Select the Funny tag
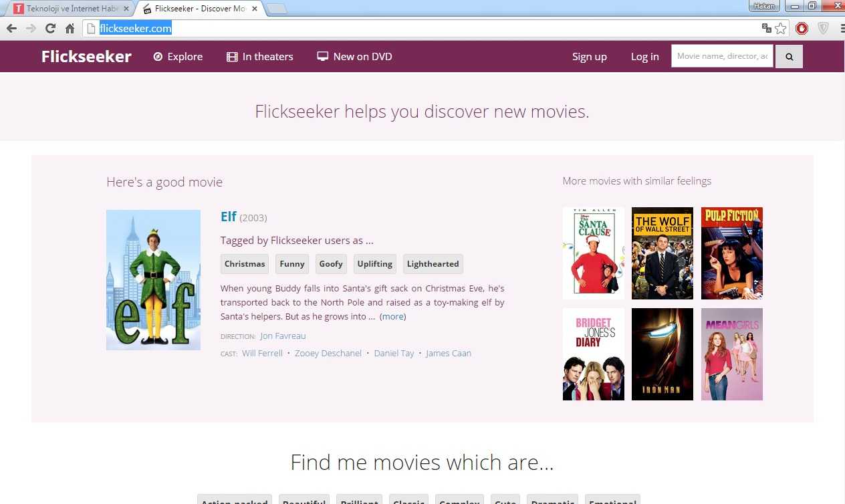Screen dimensions: 845x504 point(292,264)
